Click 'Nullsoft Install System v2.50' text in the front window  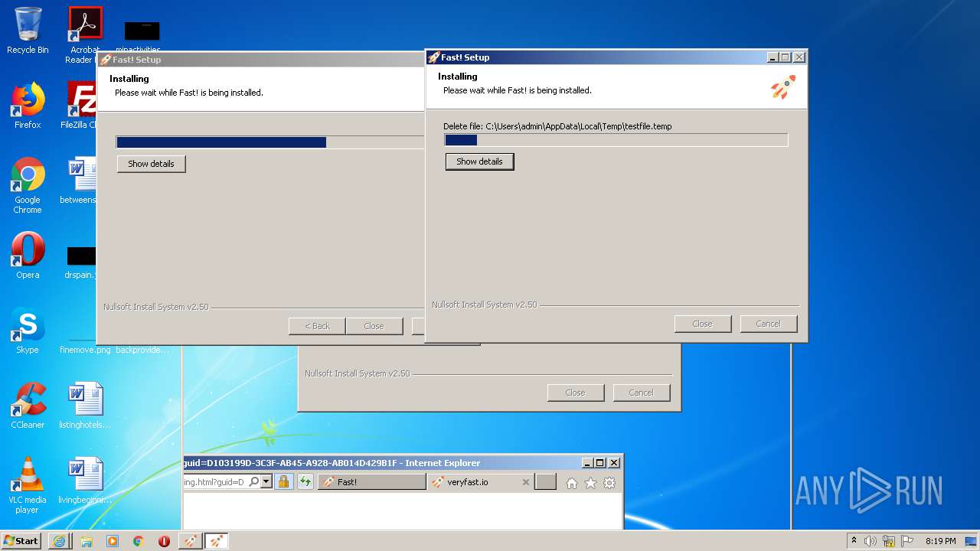485,305
